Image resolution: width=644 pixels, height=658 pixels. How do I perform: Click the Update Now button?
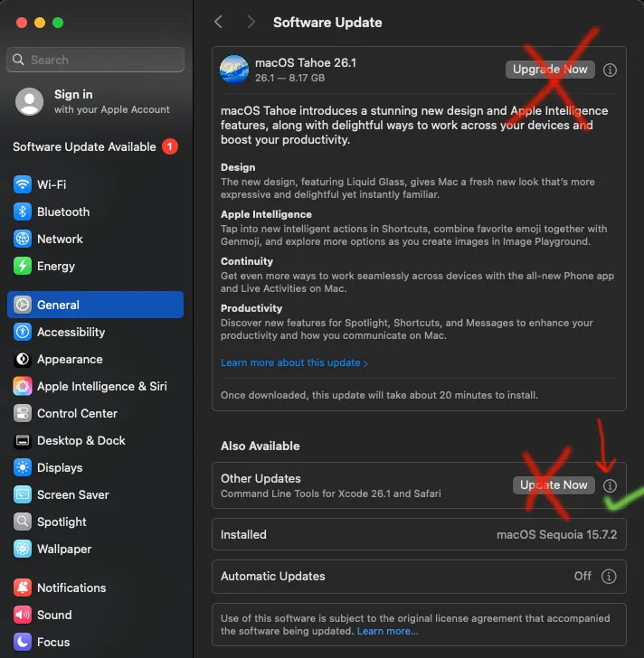[554, 485]
